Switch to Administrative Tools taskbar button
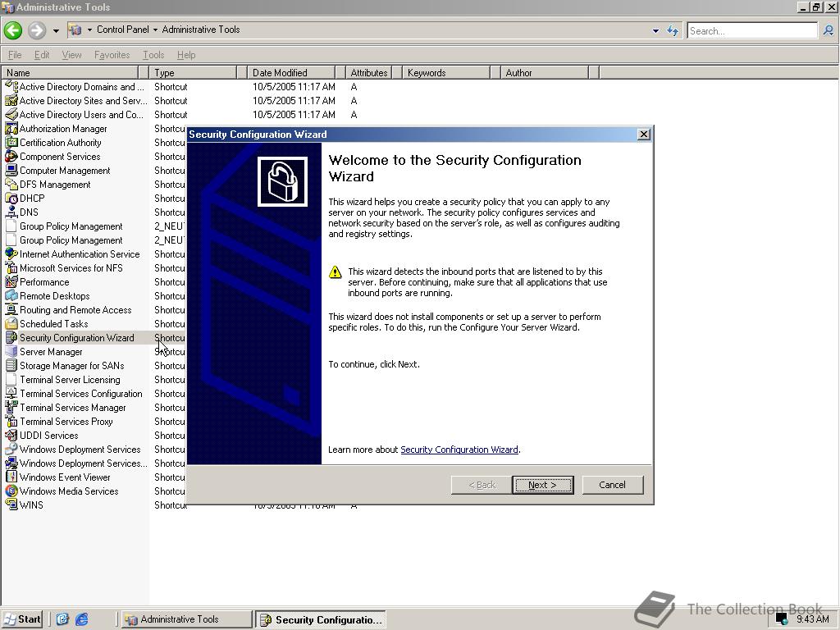Image resolution: width=840 pixels, height=630 pixels. click(185, 619)
